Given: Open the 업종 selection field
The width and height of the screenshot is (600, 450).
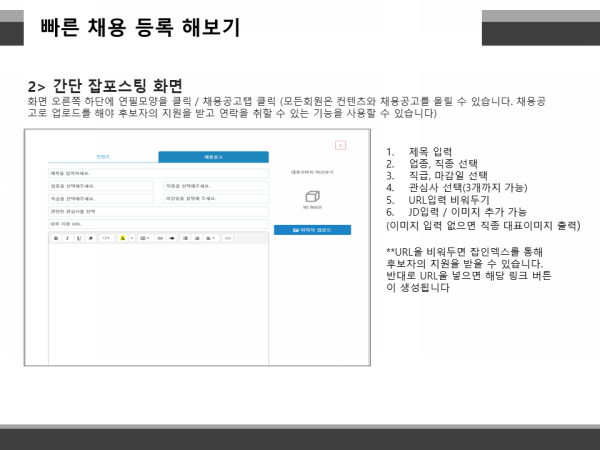Looking at the screenshot, I should point(98,185).
